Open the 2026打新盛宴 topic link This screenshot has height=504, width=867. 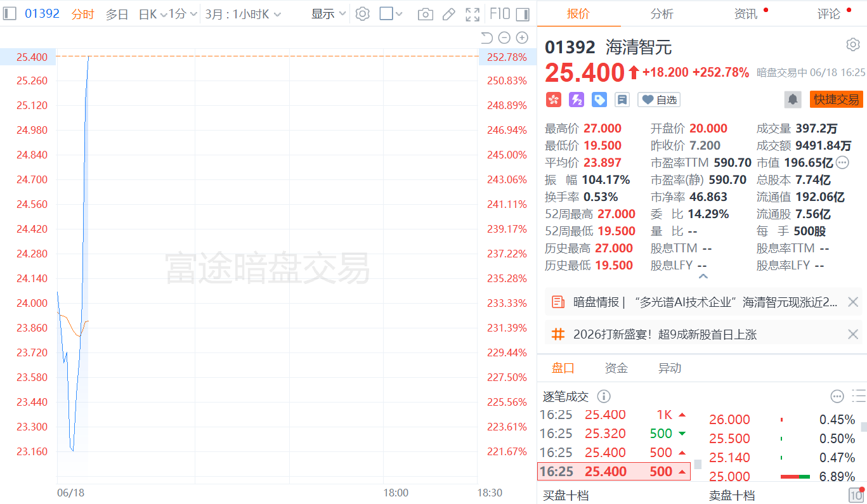(x=665, y=334)
